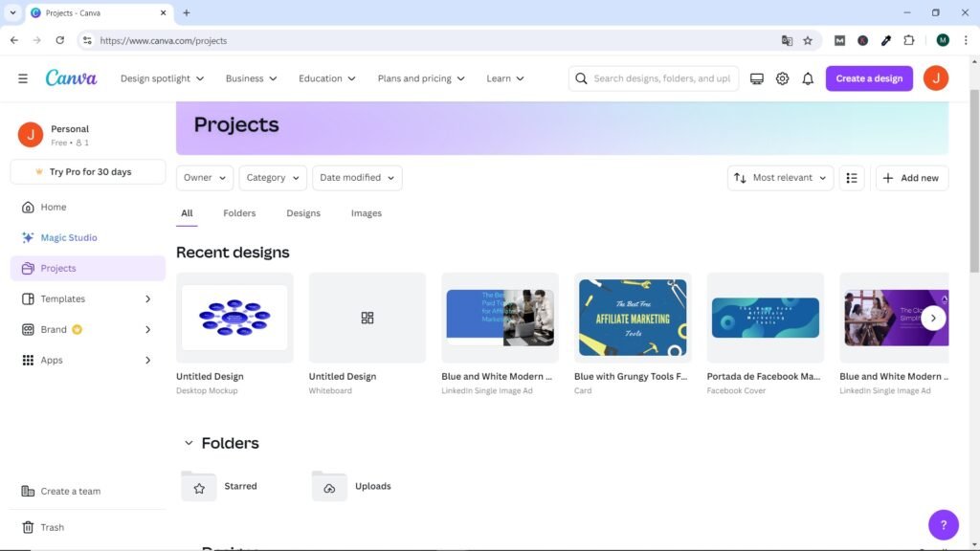The image size is (980, 551).
Task: Switch to list view layout icon
Action: click(852, 178)
